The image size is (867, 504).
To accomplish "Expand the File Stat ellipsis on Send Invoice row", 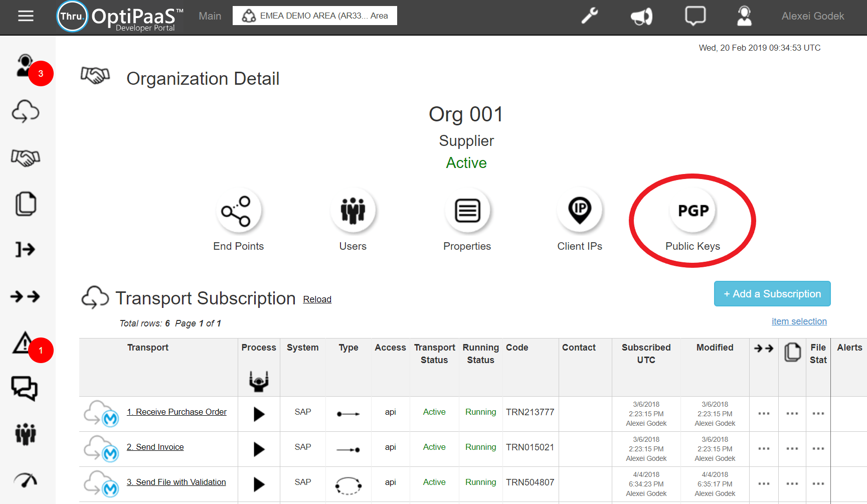I will pos(818,449).
